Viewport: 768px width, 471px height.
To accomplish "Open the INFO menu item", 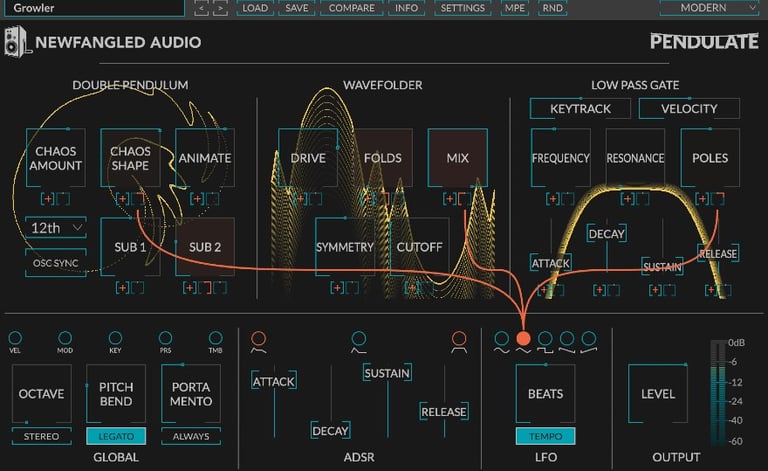I will (x=407, y=8).
